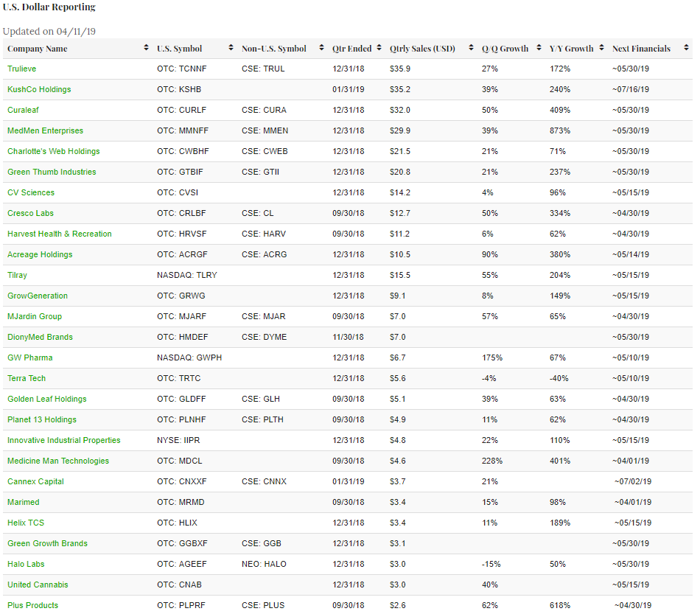Open the KushCo Holdings link

(39, 89)
